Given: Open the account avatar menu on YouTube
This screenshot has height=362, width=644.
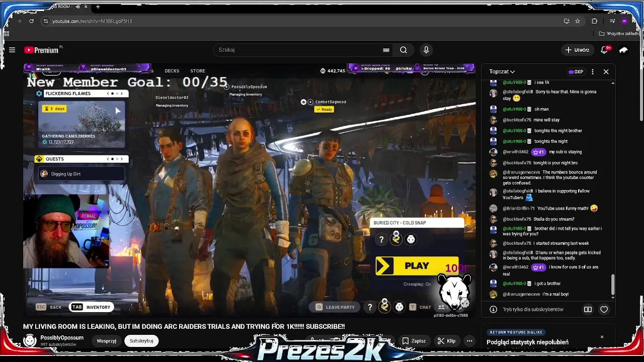Looking at the screenshot, I should click(624, 50).
